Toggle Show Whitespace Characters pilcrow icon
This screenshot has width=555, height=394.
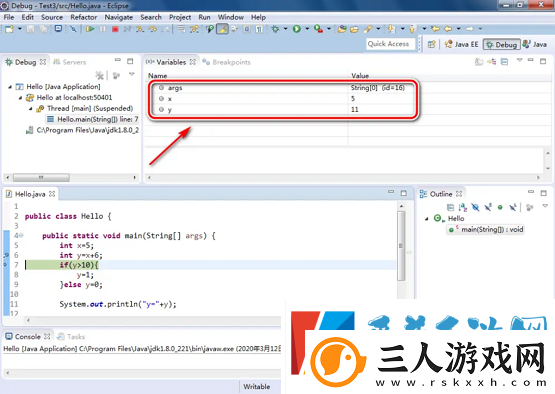[259, 29]
